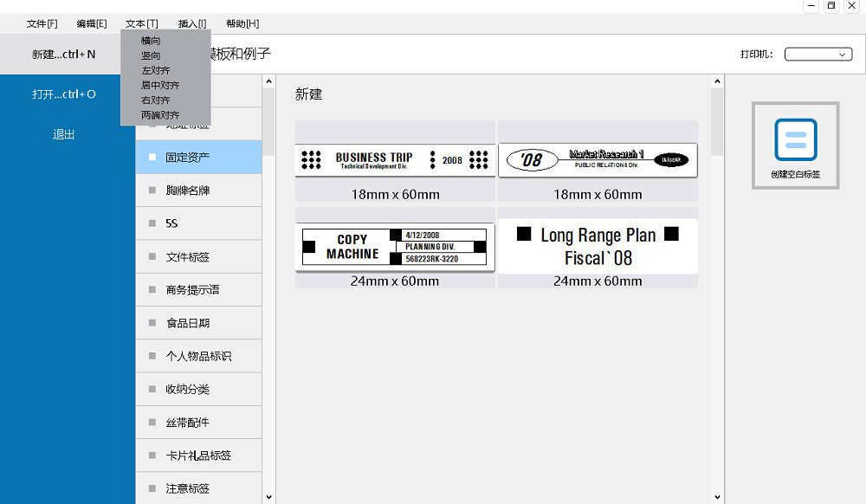Open the 插入[I] menu
The width and height of the screenshot is (866, 504).
192,23
